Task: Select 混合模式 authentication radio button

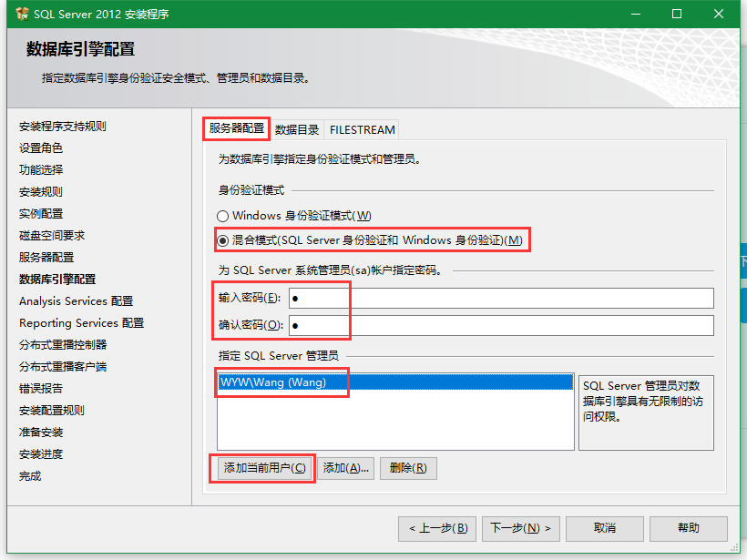Action: tap(222, 240)
